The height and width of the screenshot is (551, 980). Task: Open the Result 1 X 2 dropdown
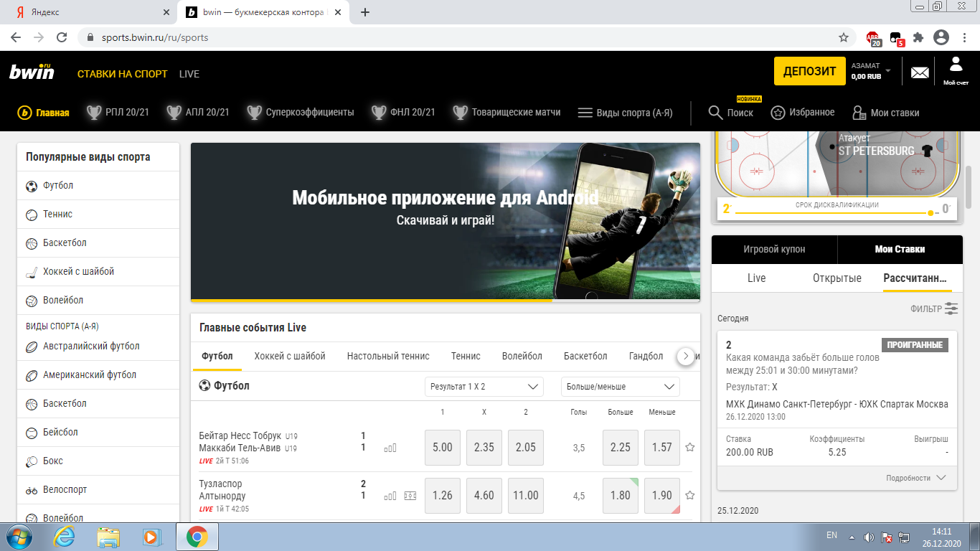pos(484,387)
